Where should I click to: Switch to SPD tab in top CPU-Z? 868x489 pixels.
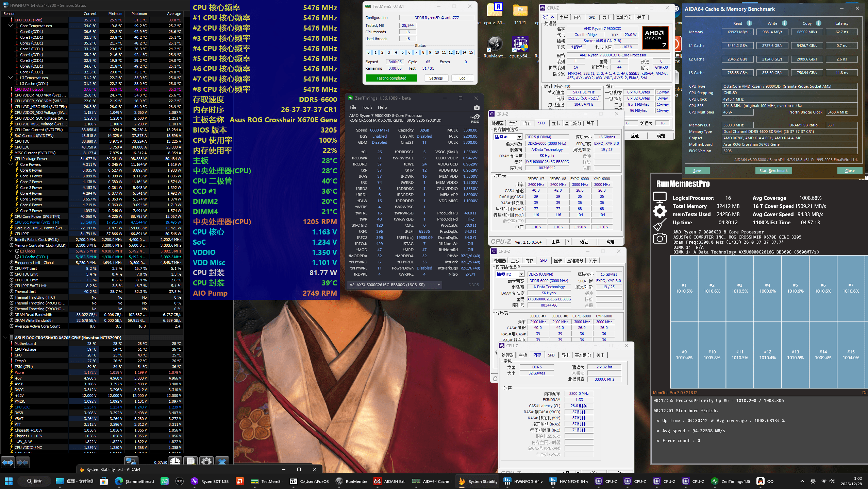592,17
